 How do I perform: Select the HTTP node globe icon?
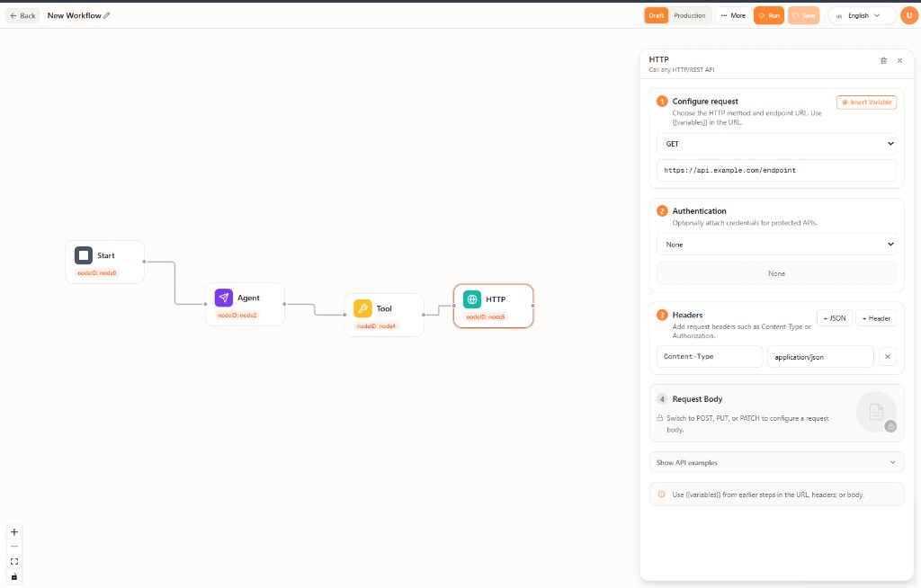click(x=471, y=299)
